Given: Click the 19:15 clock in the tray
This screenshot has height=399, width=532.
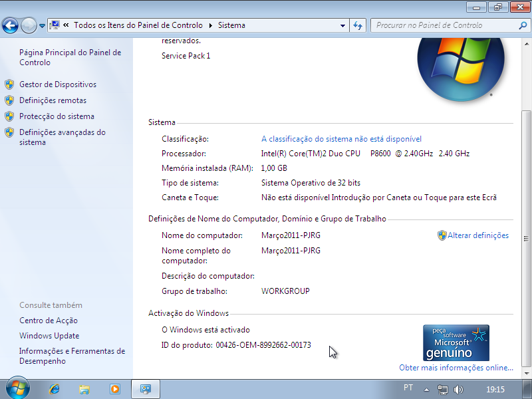Looking at the screenshot, I should point(495,390).
